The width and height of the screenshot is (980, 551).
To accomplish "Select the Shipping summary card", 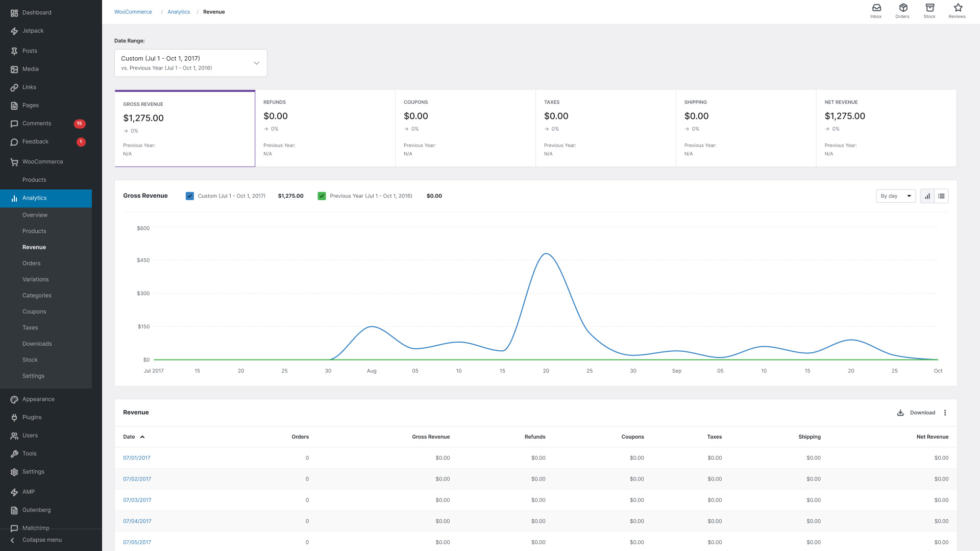I will point(746,128).
